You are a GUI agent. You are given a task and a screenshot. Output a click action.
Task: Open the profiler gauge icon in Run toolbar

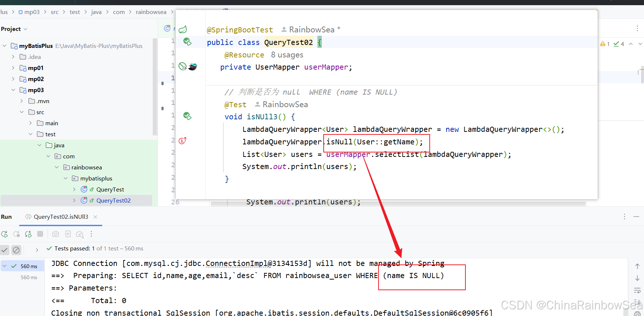(80, 234)
